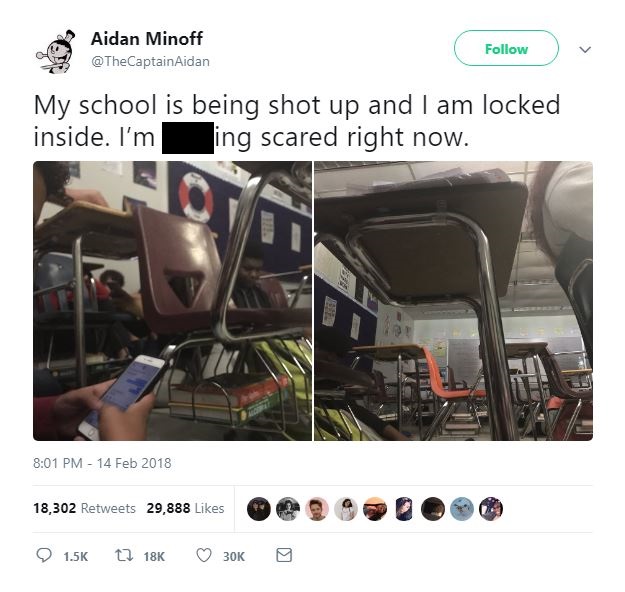Like the tweet with the heart icon

coord(204,555)
